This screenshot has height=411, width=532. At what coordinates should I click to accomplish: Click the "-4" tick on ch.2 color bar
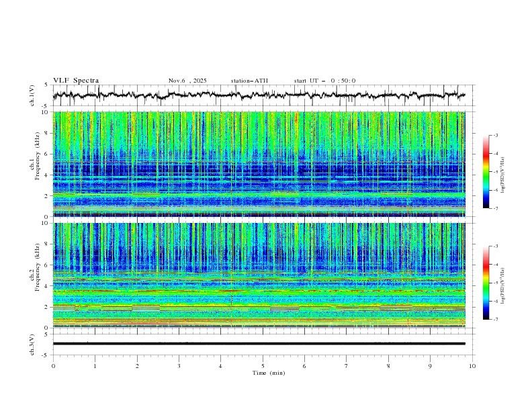495,265
